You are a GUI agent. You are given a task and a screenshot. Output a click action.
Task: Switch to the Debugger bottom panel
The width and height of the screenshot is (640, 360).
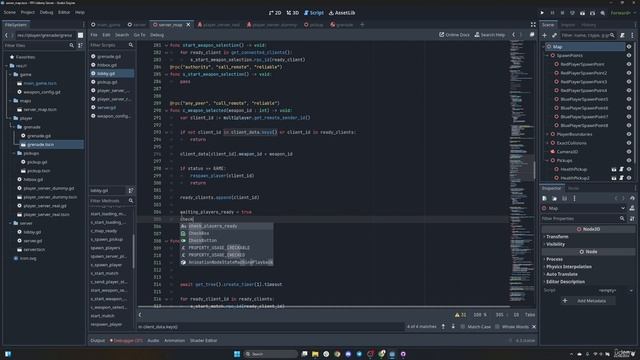(126, 340)
